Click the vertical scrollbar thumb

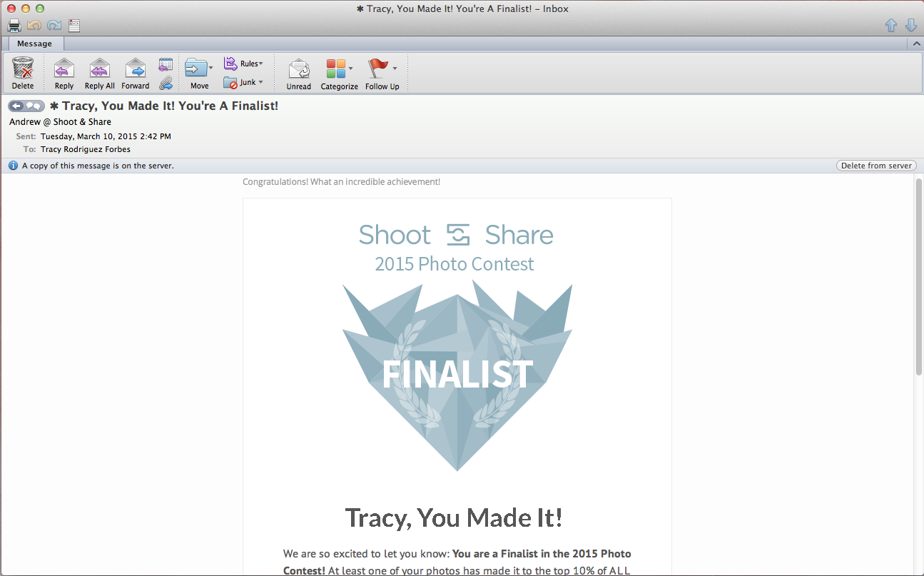pyautogui.click(x=919, y=277)
